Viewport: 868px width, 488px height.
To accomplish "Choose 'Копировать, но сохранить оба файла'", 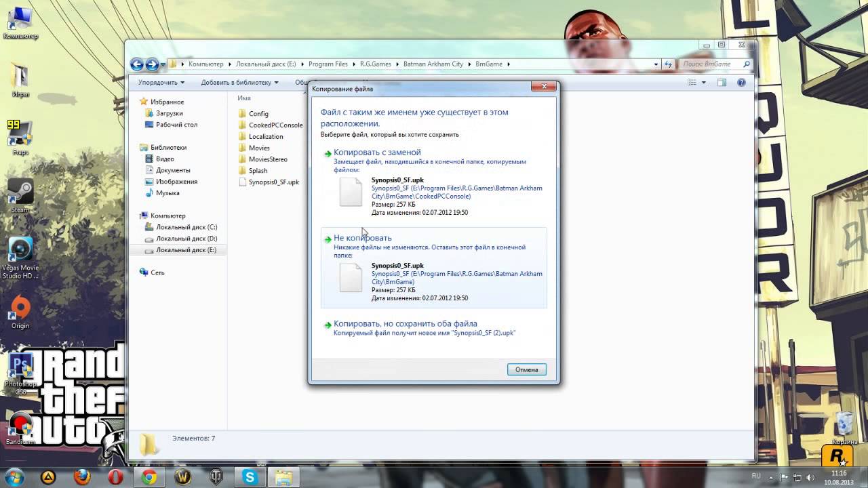I will click(x=406, y=323).
